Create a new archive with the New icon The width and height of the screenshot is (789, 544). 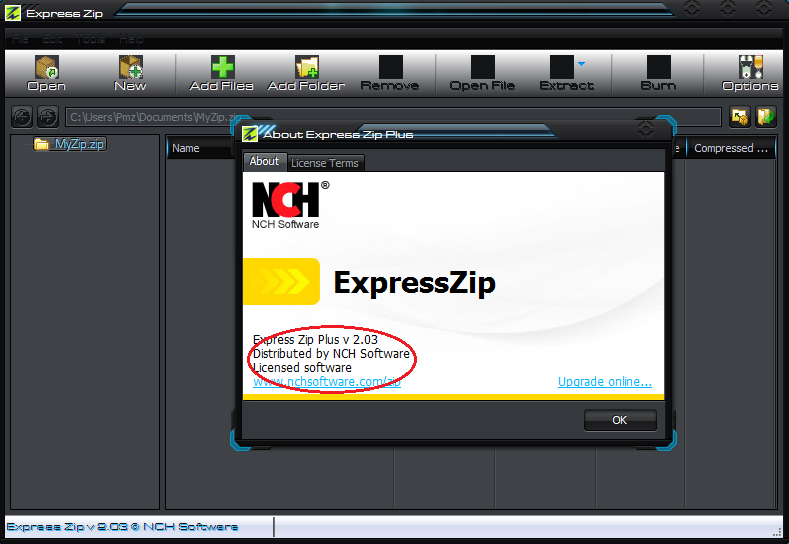pyautogui.click(x=130, y=73)
